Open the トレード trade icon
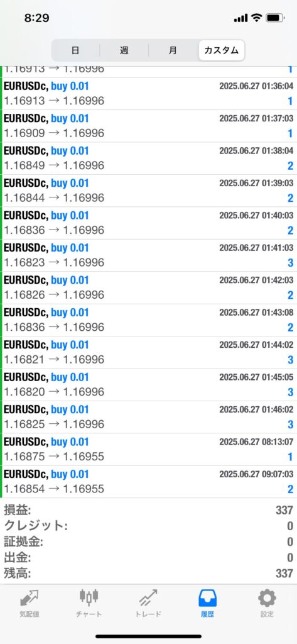This screenshot has height=644, width=297. pos(148,598)
